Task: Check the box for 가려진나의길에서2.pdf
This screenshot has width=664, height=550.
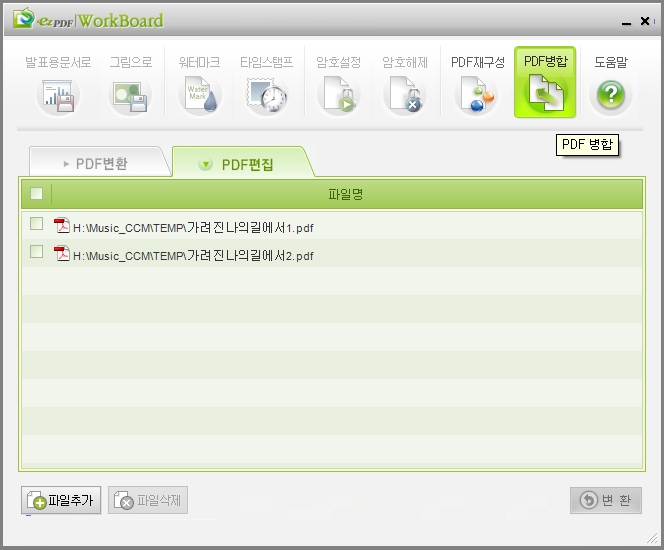Action: [36, 252]
